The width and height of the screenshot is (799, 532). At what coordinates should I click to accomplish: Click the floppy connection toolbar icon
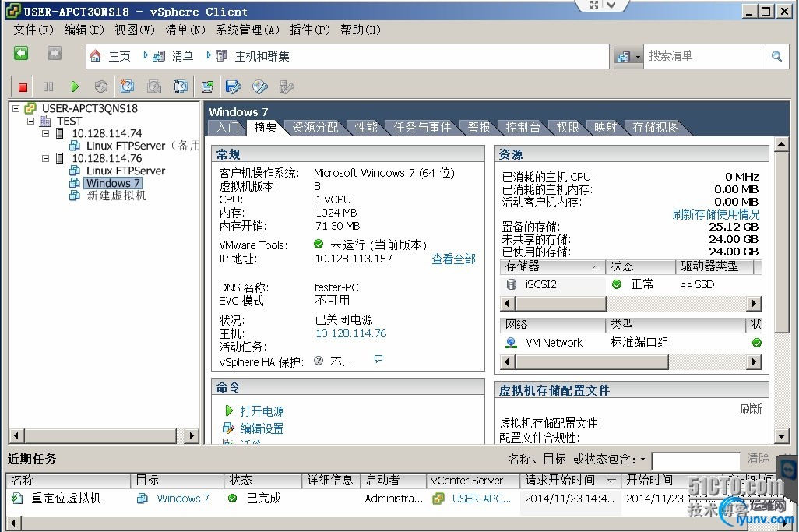coord(234,86)
